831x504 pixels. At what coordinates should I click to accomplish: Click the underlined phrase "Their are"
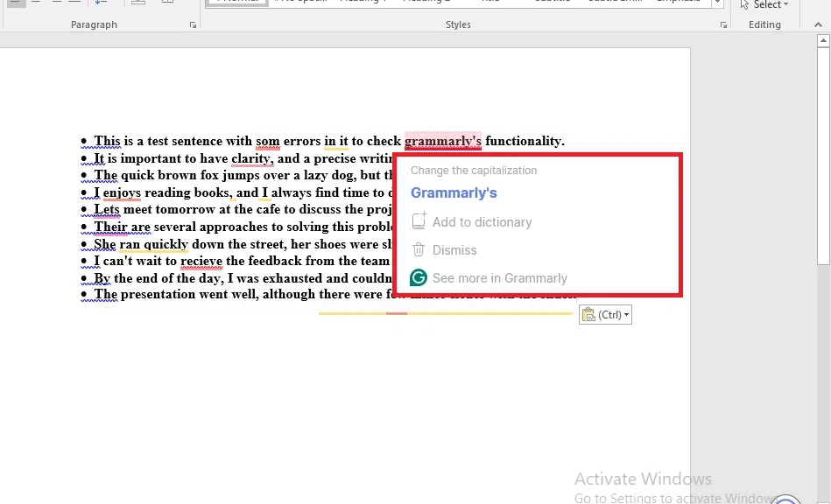coord(123,227)
